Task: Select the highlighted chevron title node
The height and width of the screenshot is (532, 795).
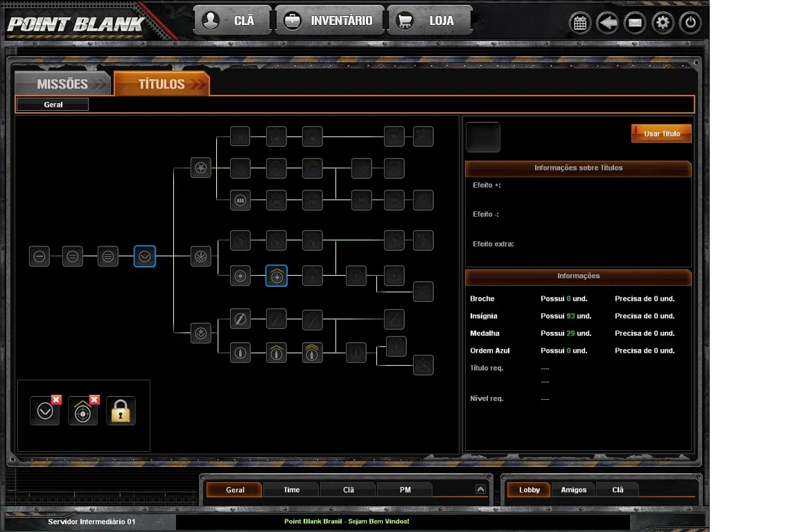Action: tap(144, 256)
